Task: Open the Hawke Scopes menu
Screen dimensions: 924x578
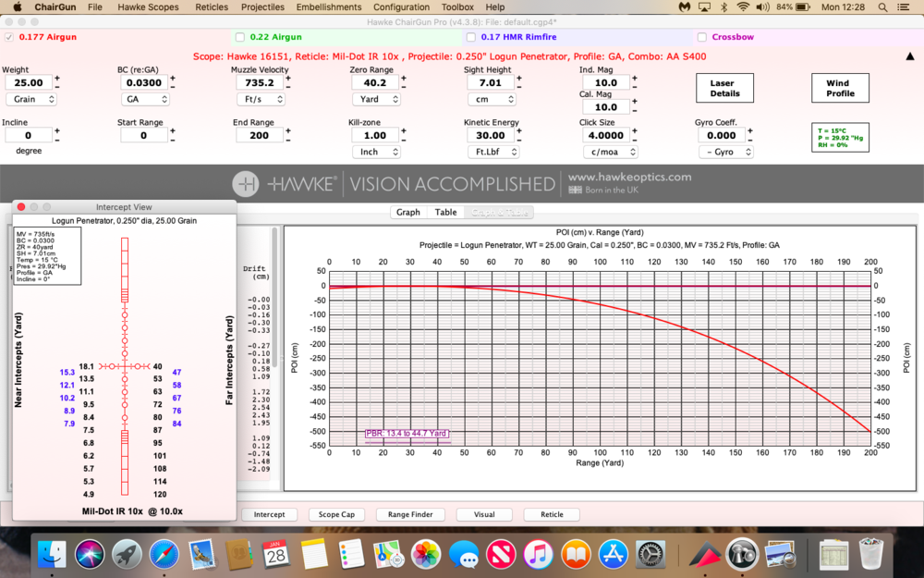Action: pyautogui.click(x=148, y=7)
